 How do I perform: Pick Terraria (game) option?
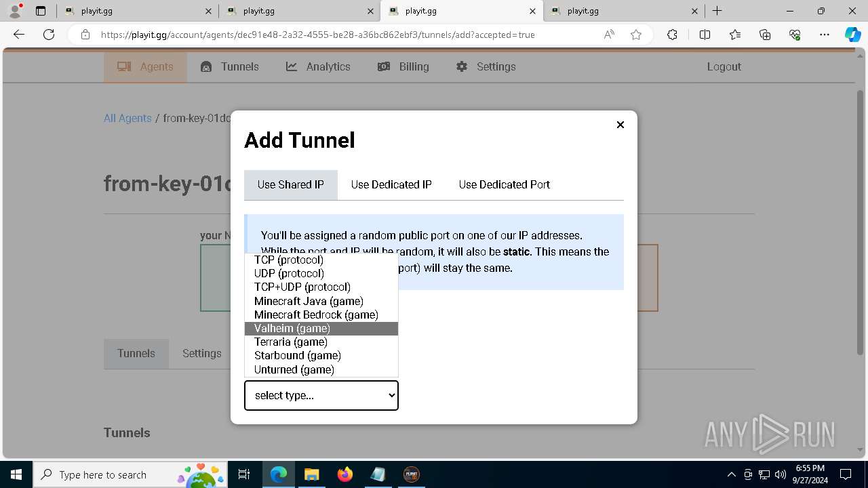(x=321, y=342)
